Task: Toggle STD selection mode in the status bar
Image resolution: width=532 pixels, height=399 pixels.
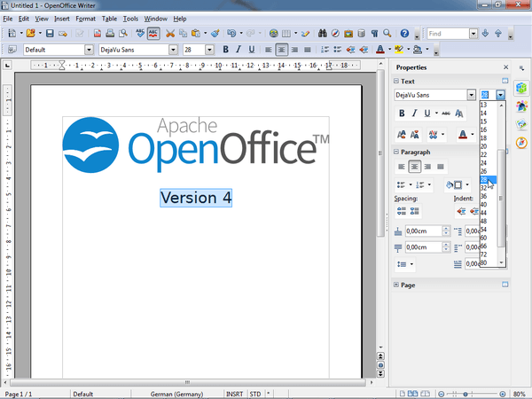Action: point(255,393)
